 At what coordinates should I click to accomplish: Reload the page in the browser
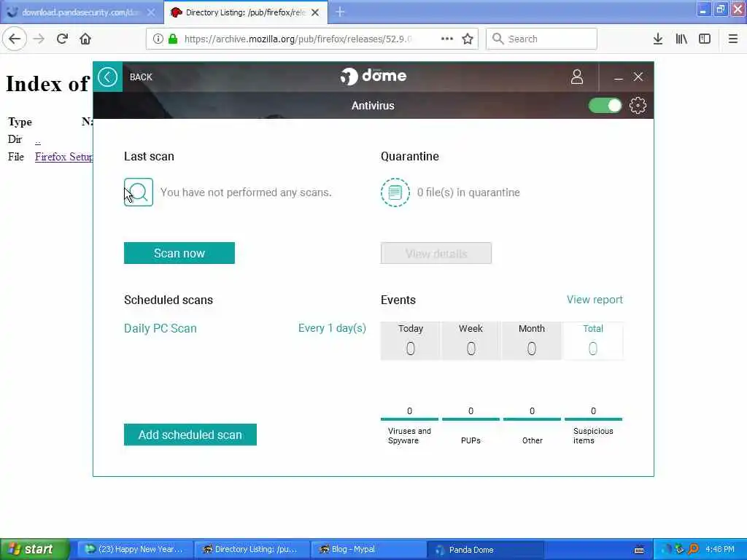pos(62,39)
